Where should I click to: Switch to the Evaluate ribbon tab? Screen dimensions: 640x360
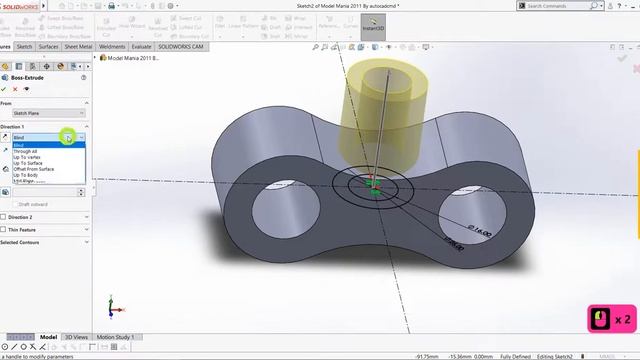click(141, 47)
